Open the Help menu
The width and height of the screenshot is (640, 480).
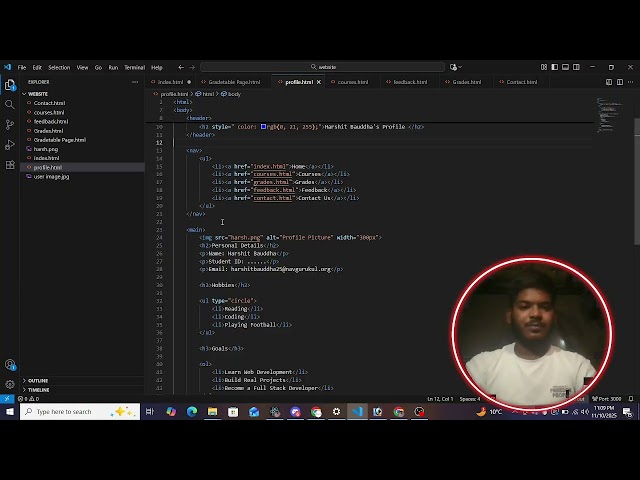(157, 67)
